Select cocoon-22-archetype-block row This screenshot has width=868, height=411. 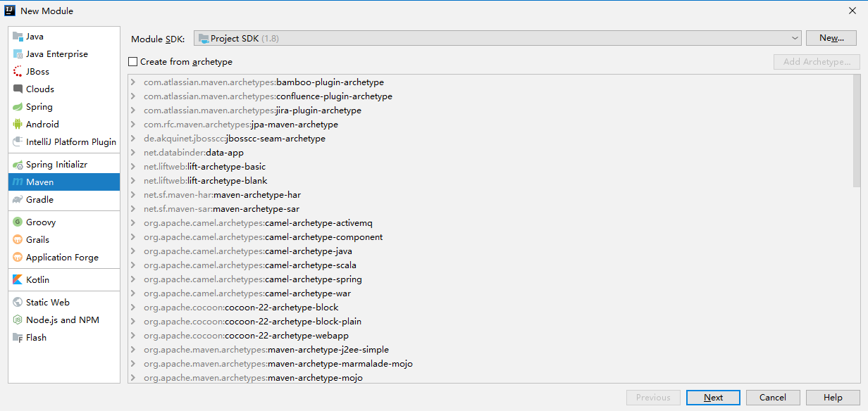(x=490, y=308)
